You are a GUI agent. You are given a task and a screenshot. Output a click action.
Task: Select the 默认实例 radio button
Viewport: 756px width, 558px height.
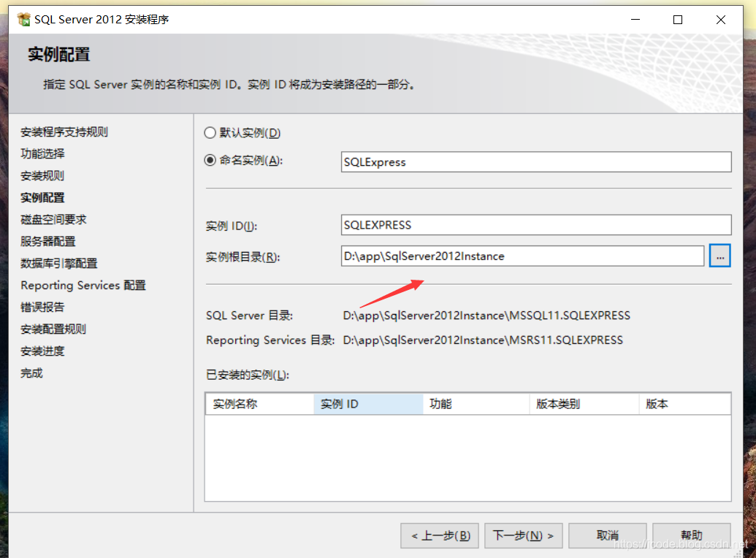coord(210,133)
